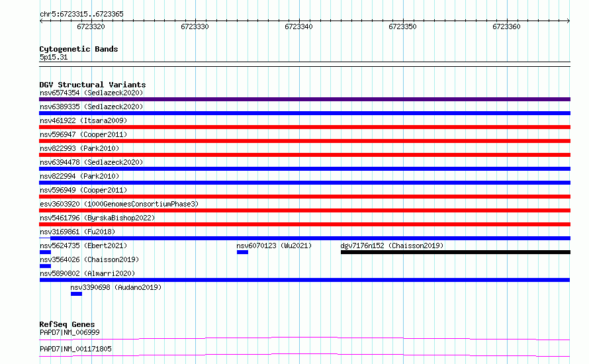This screenshot has height=364, width=589.
Task: Click the red nsv596949 variant bar
Action: pyautogui.click(x=304, y=197)
